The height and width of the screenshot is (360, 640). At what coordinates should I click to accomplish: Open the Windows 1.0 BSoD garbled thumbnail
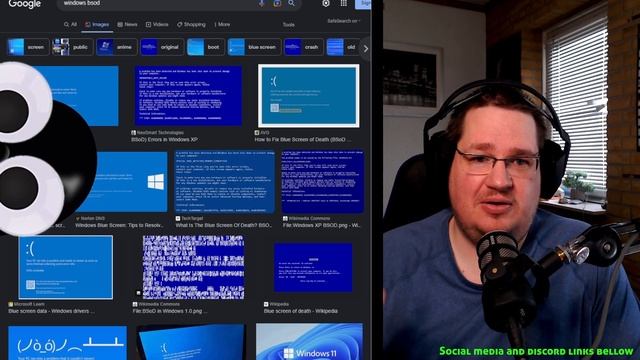tap(193, 267)
